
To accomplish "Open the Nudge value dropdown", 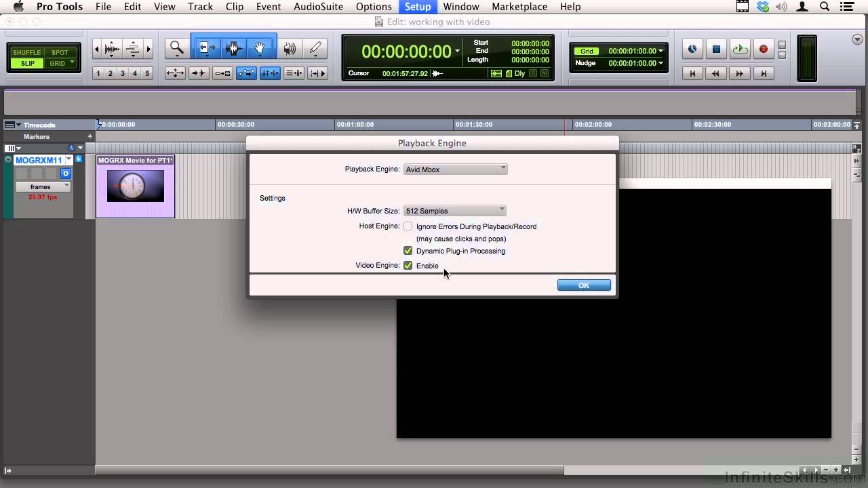I will pyautogui.click(x=660, y=63).
